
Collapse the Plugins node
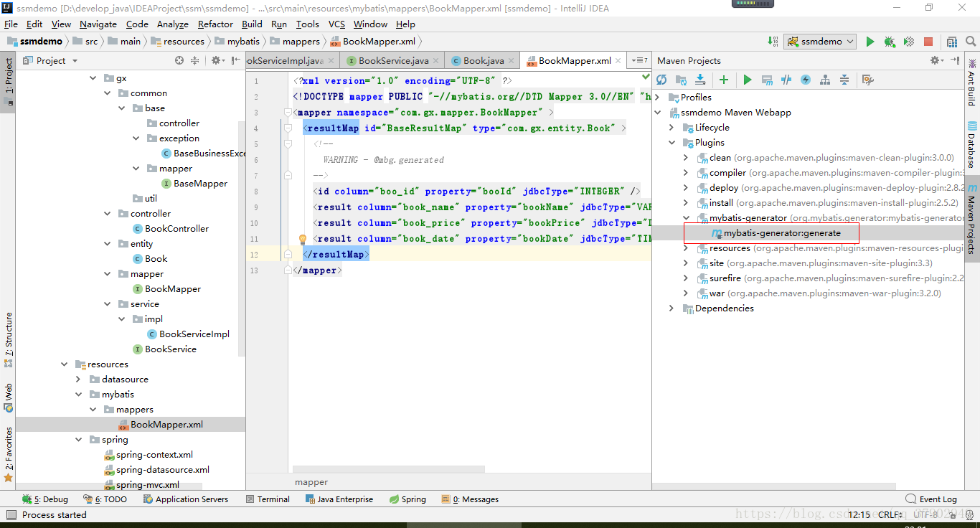pos(672,143)
